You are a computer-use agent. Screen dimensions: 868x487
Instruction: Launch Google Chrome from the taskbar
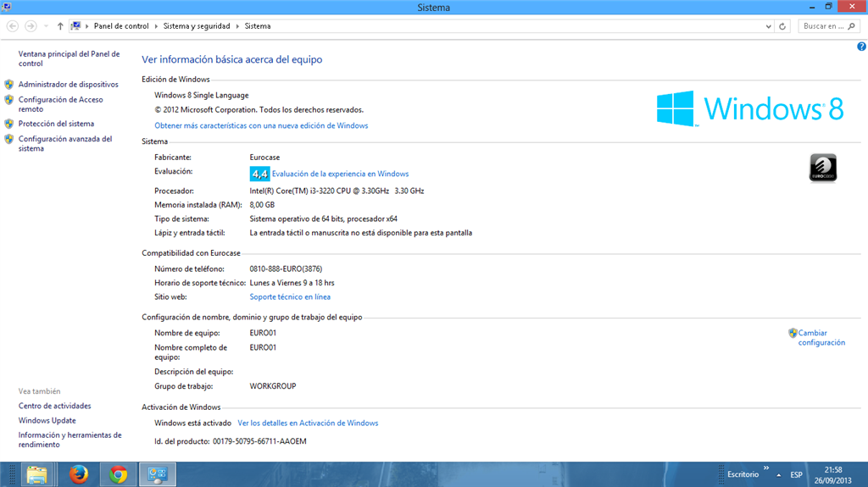(118, 475)
